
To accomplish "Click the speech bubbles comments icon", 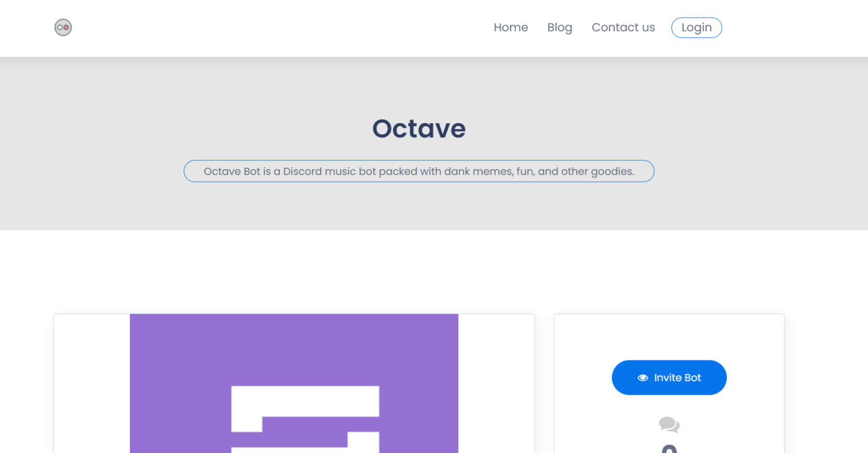I will click(669, 424).
